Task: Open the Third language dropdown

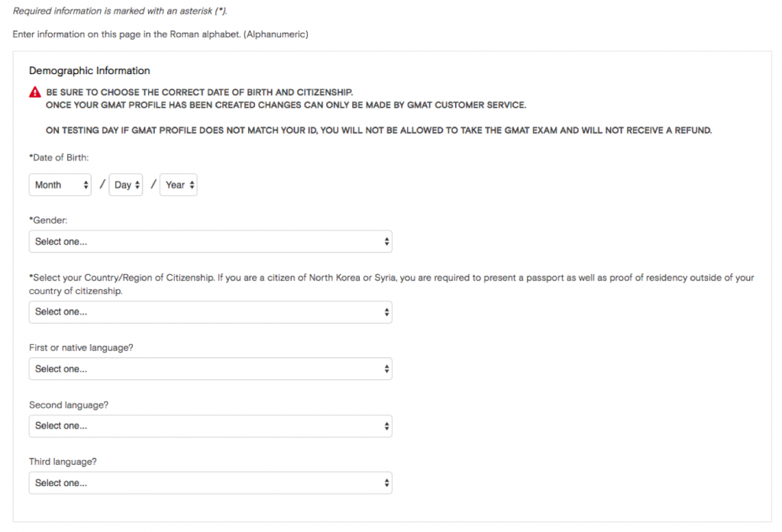Action: 210,482
